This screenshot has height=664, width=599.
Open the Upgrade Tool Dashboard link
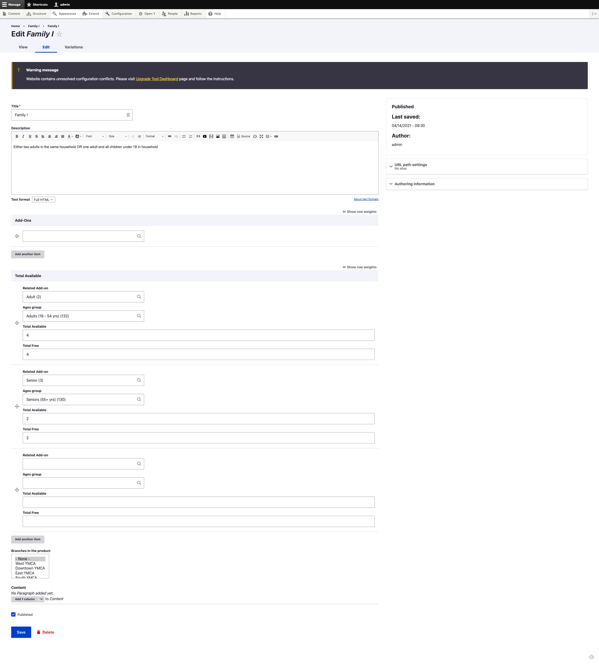point(157,79)
